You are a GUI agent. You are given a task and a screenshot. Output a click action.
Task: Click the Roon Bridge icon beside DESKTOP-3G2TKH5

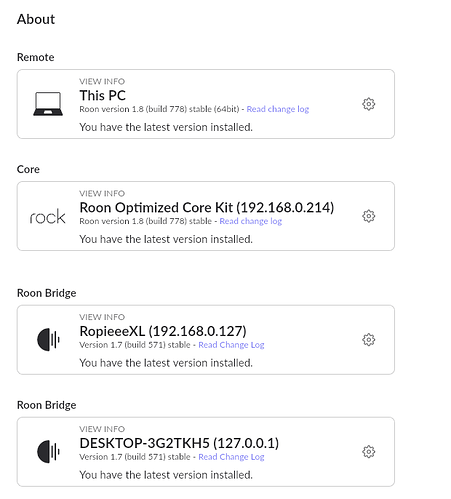[48, 452]
